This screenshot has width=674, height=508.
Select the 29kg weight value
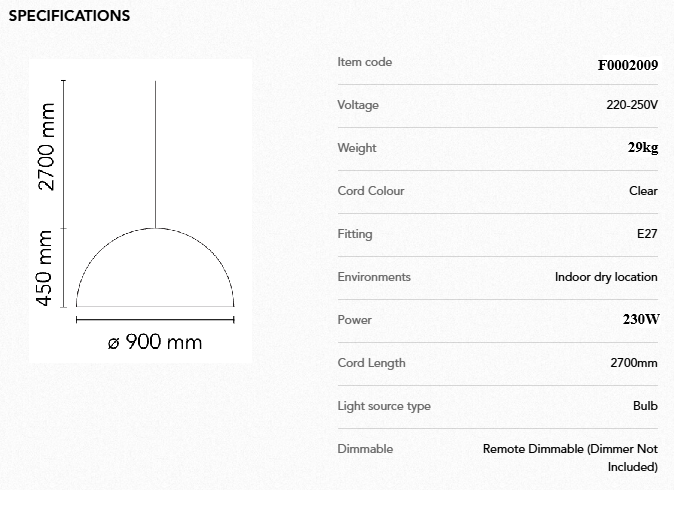(642, 148)
